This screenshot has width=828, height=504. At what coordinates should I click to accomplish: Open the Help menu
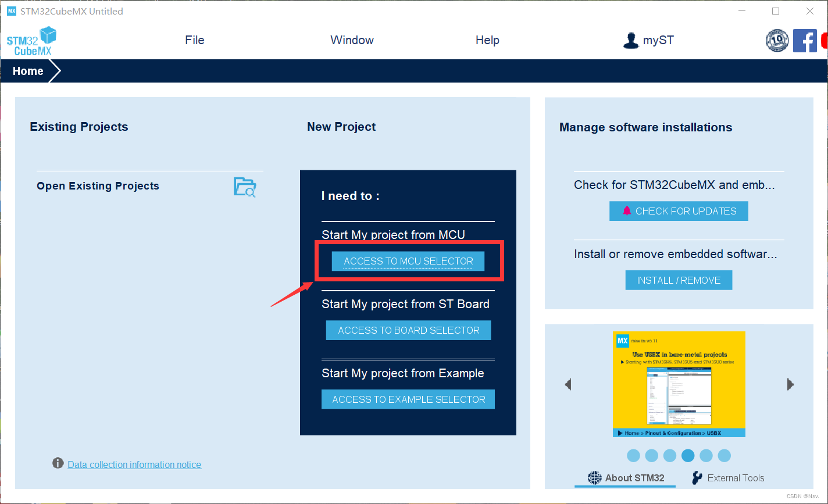coord(487,40)
